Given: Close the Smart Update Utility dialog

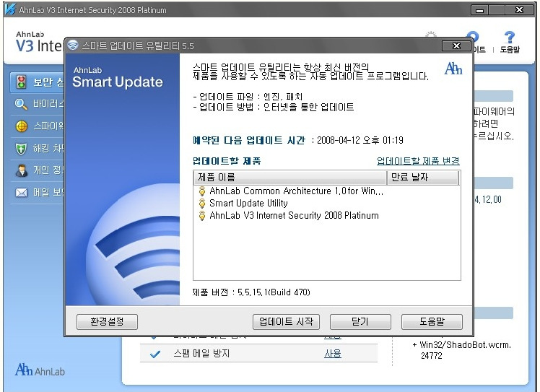Looking at the screenshot, I should click(456, 45).
